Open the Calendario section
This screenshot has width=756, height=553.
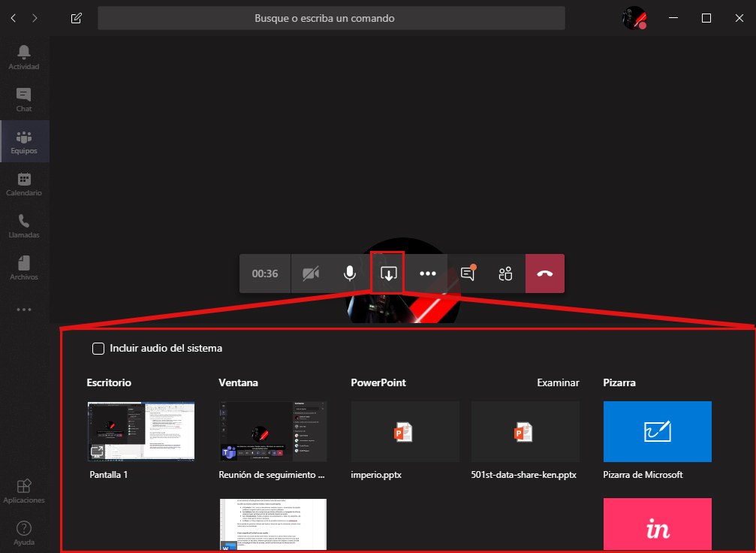pyautogui.click(x=24, y=183)
